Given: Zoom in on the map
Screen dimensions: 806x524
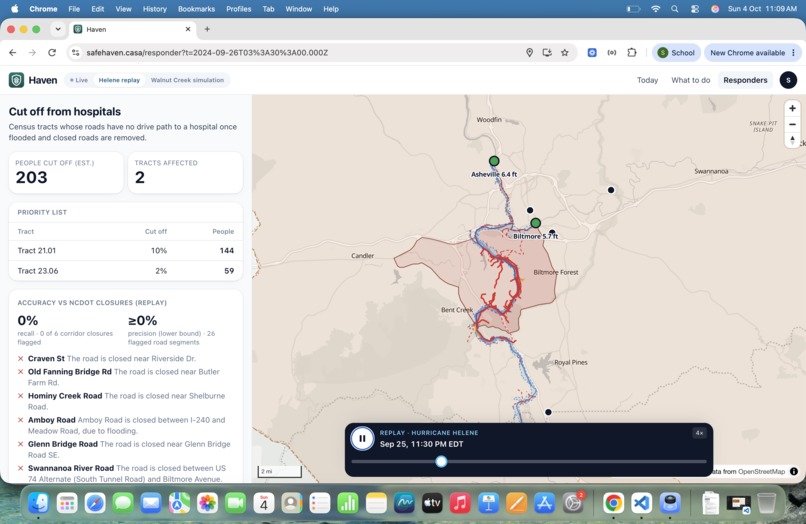Looking at the screenshot, I should (x=792, y=109).
